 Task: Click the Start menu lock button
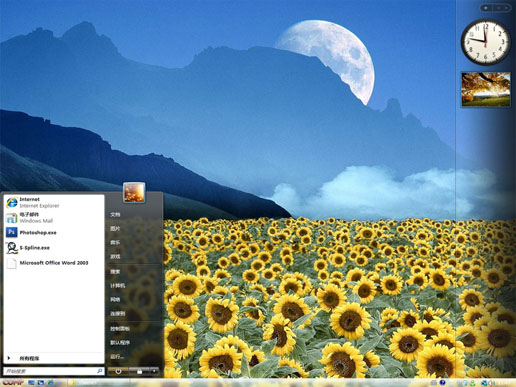[x=139, y=371]
